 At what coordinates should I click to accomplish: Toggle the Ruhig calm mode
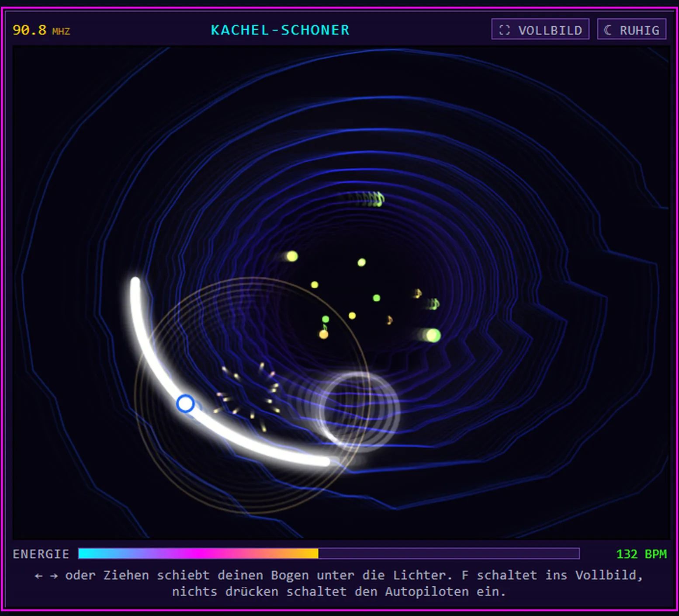(x=631, y=29)
